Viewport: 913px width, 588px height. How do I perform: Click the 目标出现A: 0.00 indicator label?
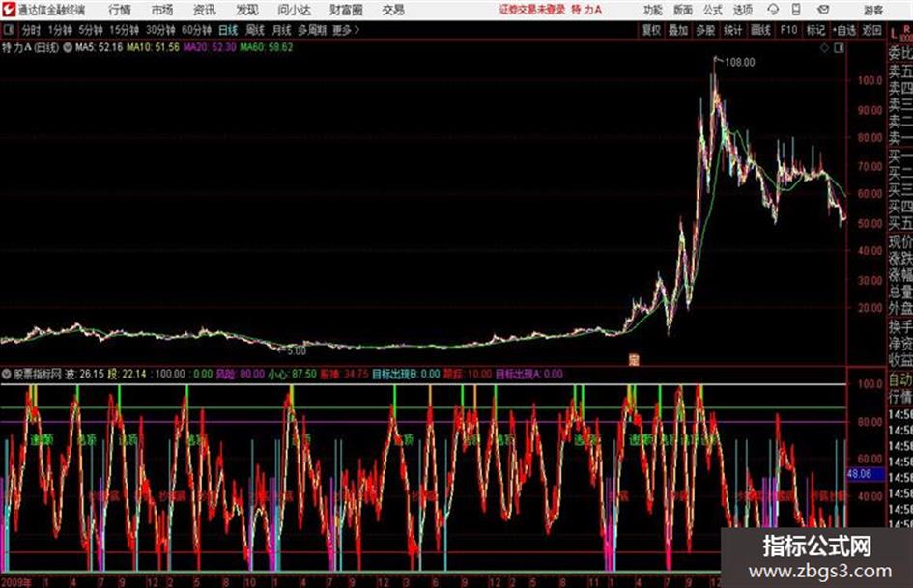528,374
